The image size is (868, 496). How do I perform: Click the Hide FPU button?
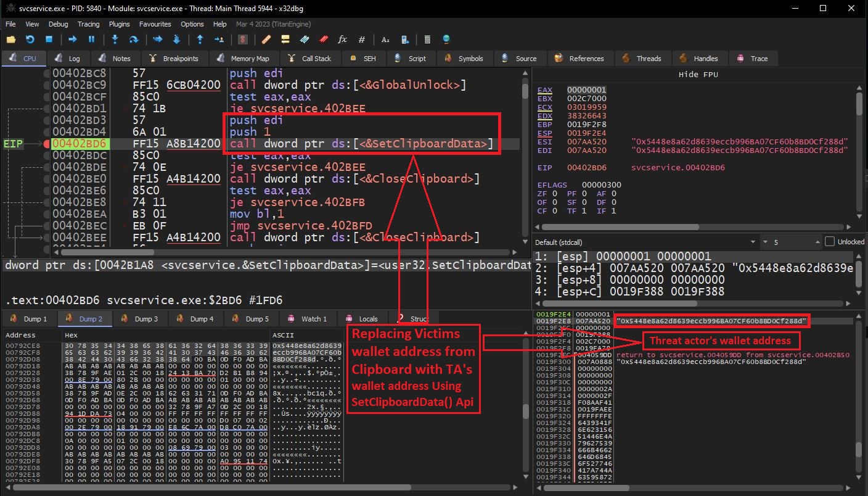(x=698, y=75)
